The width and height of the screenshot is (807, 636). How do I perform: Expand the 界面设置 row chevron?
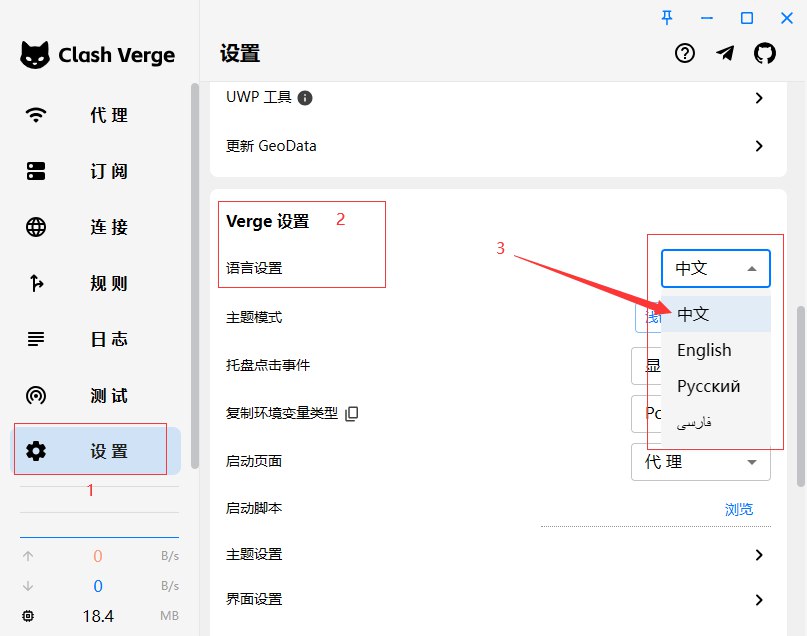click(759, 600)
